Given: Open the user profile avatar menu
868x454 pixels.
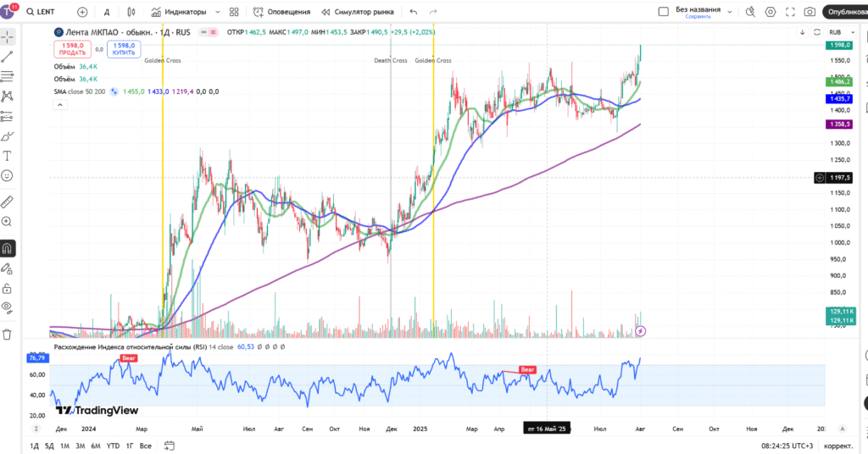Looking at the screenshot, I should pos(8,12).
